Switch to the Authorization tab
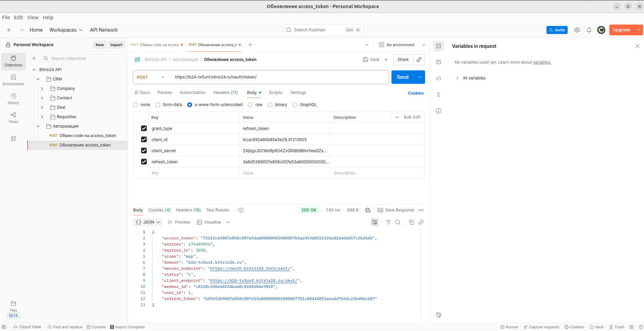 tap(192, 93)
